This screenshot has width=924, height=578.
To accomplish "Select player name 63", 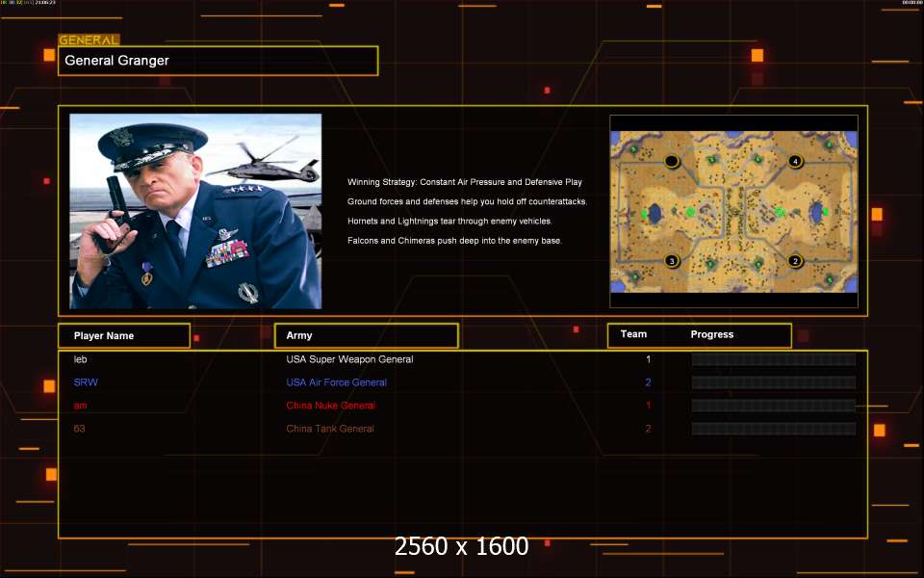I will click(80, 429).
